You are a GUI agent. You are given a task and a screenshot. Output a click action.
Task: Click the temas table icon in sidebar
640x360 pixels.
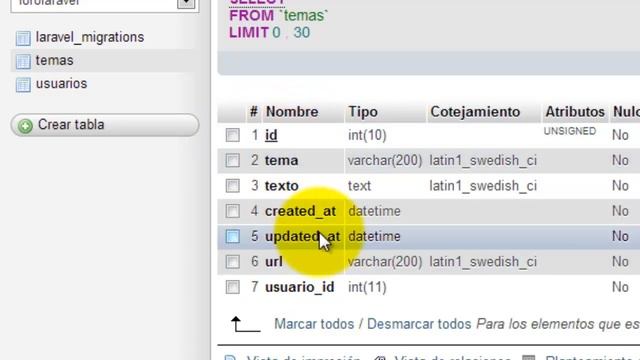point(23,61)
